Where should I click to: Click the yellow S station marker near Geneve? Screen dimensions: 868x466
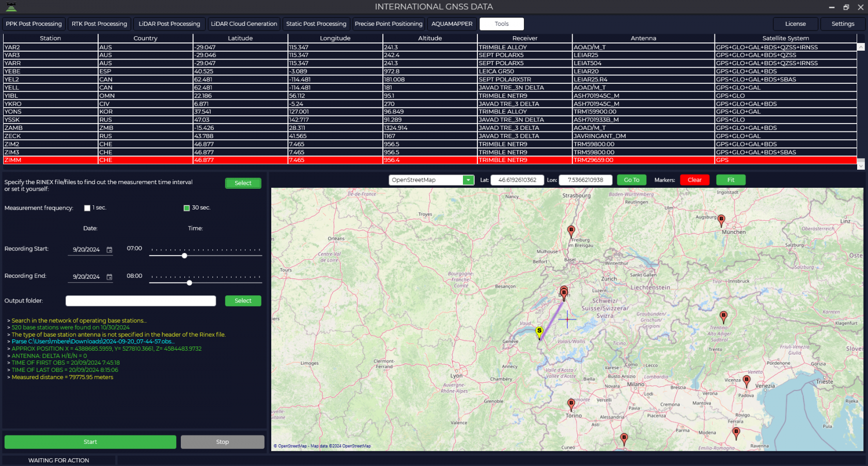tap(539, 333)
